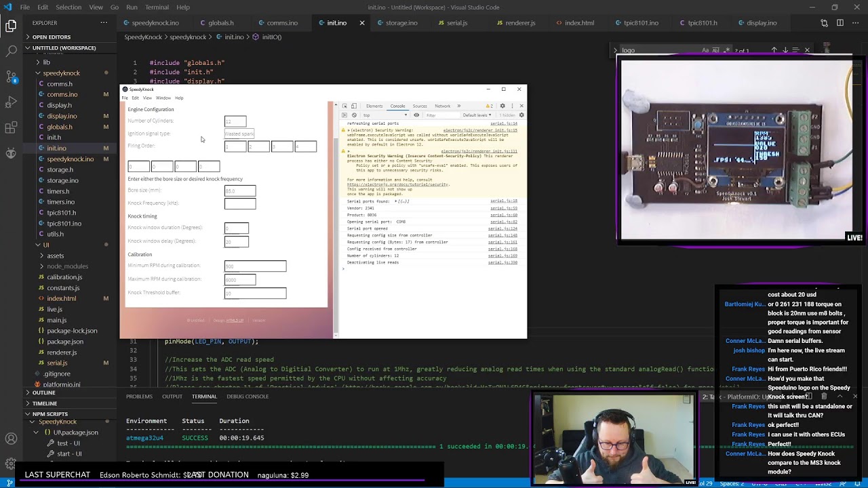Open the JavaScript context 'top' dropdown
This screenshot has width=868, height=488.
point(385,115)
